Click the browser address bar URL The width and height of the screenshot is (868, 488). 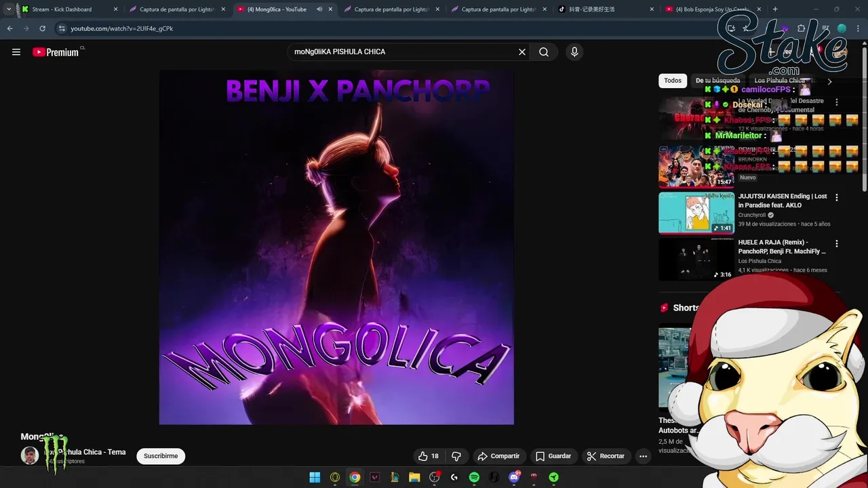coord(122,28)
